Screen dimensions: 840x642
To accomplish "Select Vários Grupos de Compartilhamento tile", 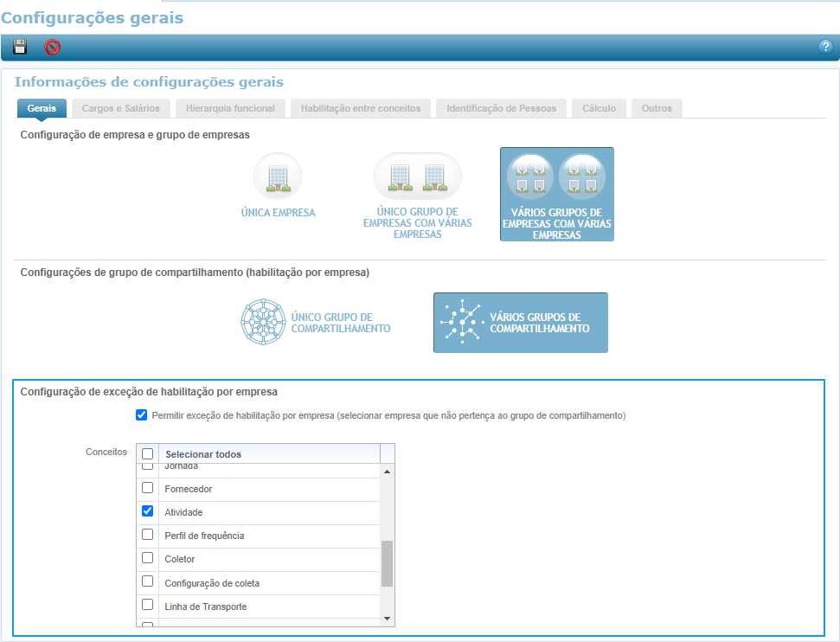I will pos(520,323).
